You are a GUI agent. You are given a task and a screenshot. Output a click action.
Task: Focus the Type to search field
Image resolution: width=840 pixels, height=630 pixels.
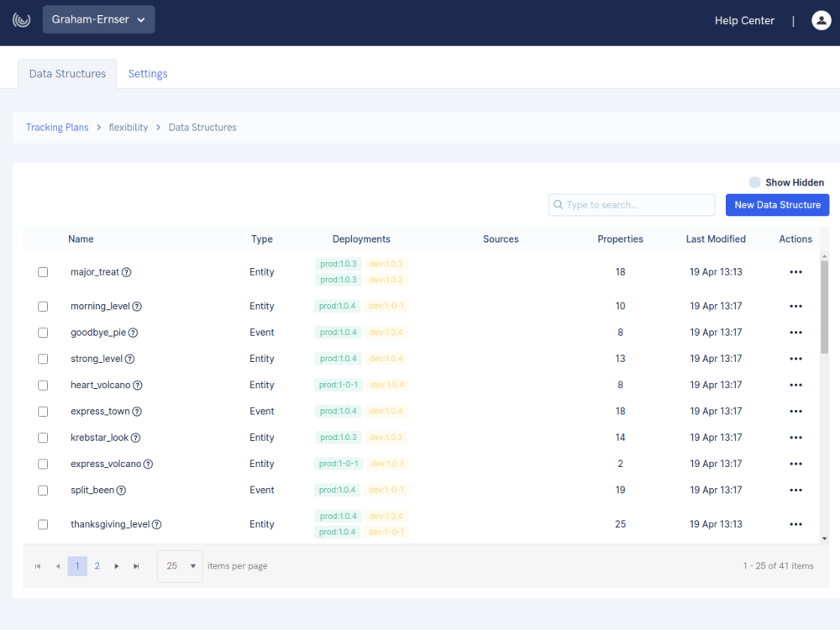(632, 205)
